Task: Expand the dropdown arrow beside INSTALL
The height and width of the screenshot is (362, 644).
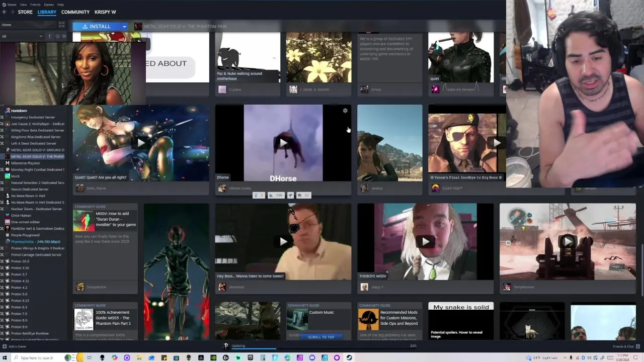Action: tap(124, 26)
